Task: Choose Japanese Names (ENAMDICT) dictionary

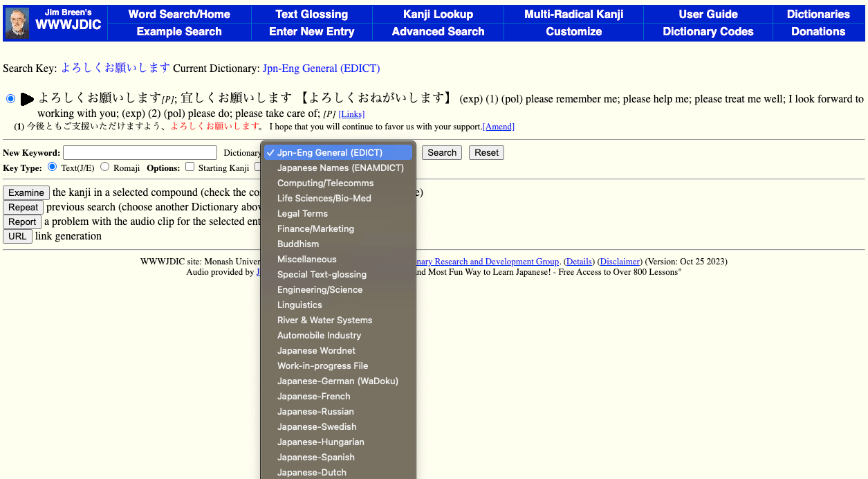Action: [341, 168]
